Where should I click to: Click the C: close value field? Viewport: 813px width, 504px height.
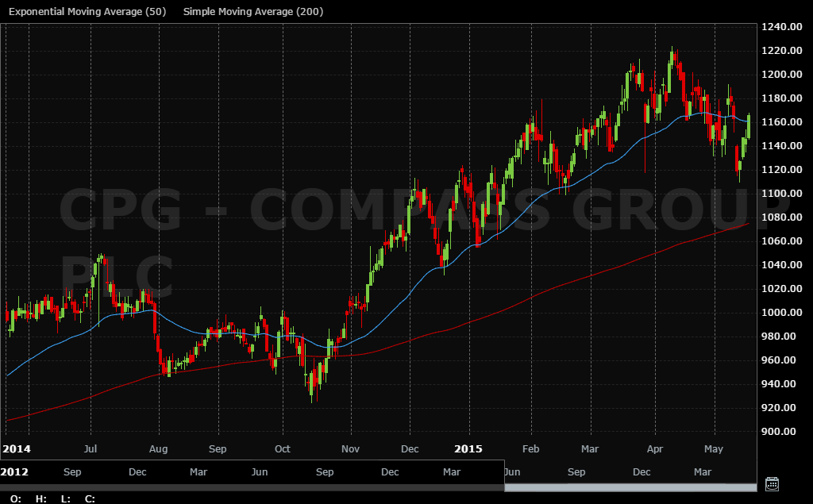click(90, 498)
